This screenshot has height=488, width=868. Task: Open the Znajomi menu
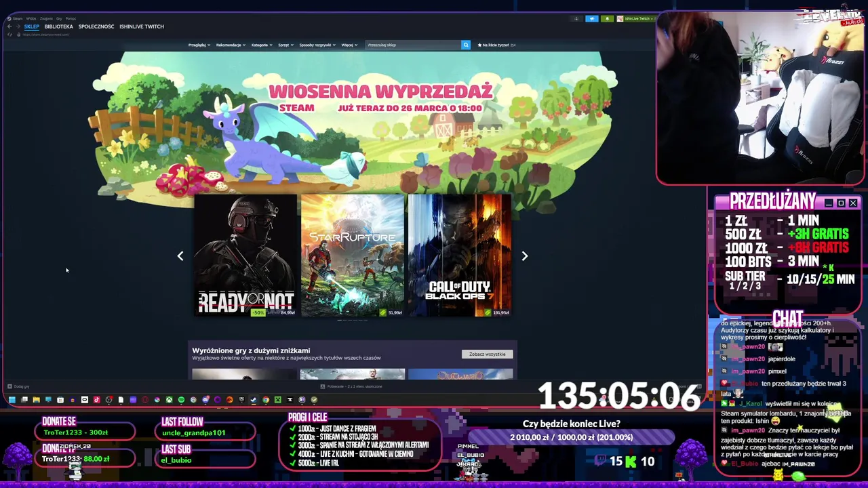point(46,19)
